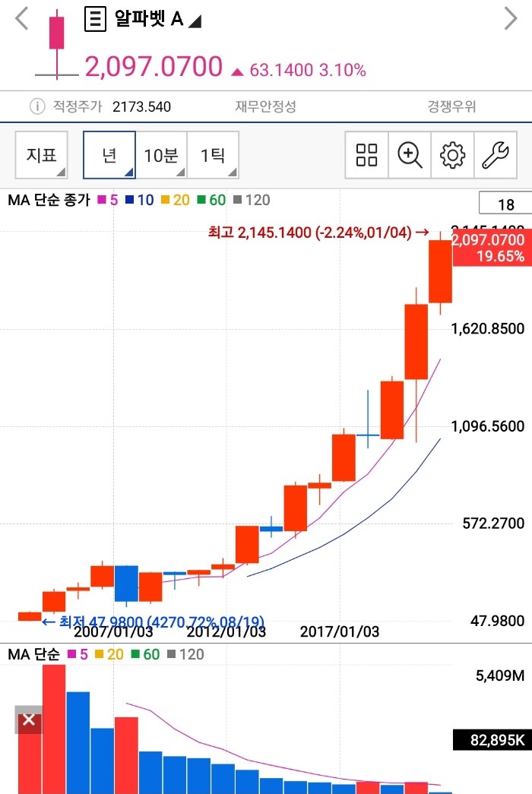
Task: Tap the 최고 2,145.1400 high price annotation
Action: point(318,233)
